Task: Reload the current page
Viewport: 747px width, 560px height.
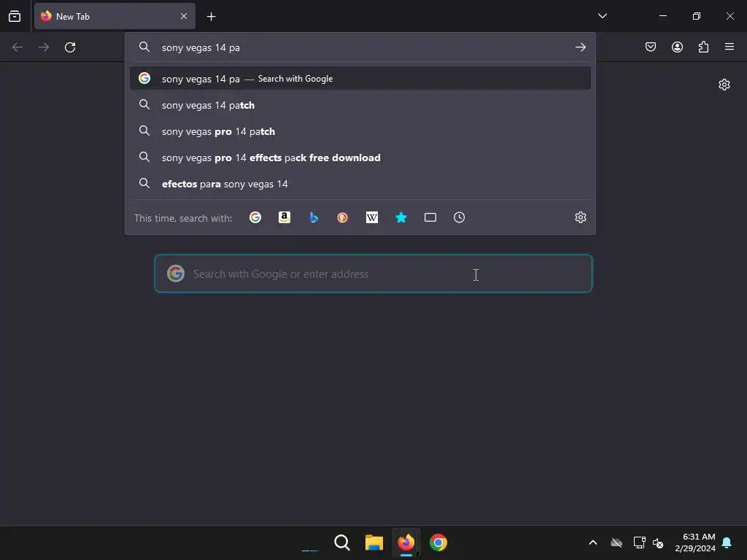Action: point(70,47)
